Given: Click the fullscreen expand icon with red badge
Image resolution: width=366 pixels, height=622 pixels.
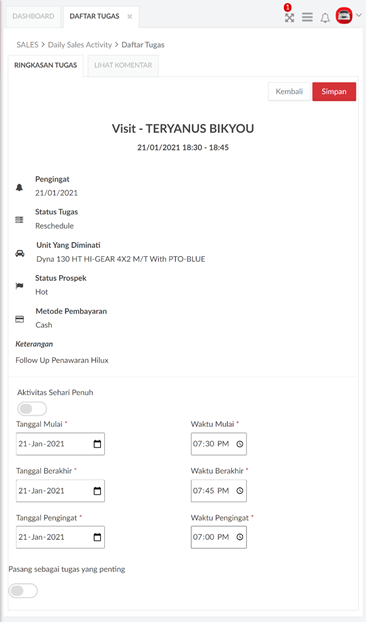Looking at the screenshot, I should (x=289, y=17).
